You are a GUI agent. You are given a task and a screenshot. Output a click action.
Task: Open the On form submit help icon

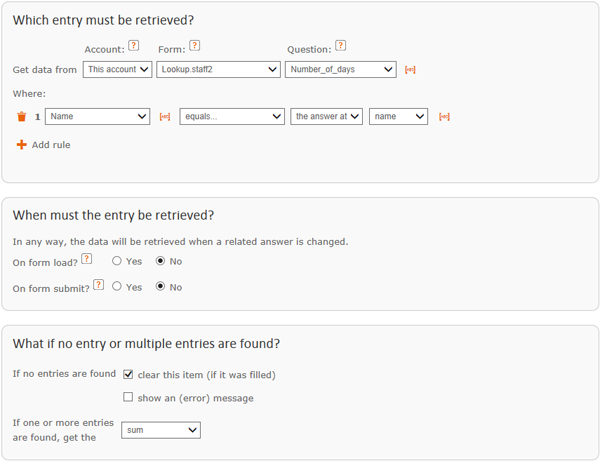(x=99, y=285)
